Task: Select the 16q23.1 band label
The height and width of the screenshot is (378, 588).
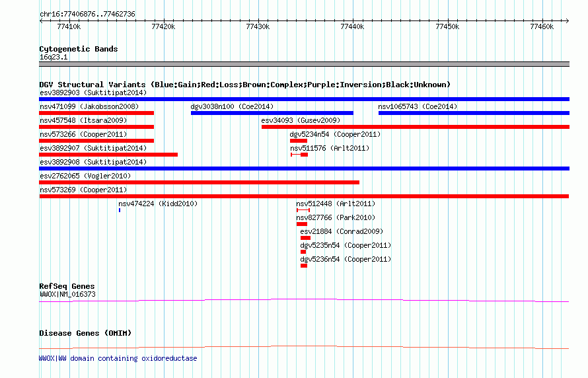Action: pyautogui.click(x=54, y=57)
